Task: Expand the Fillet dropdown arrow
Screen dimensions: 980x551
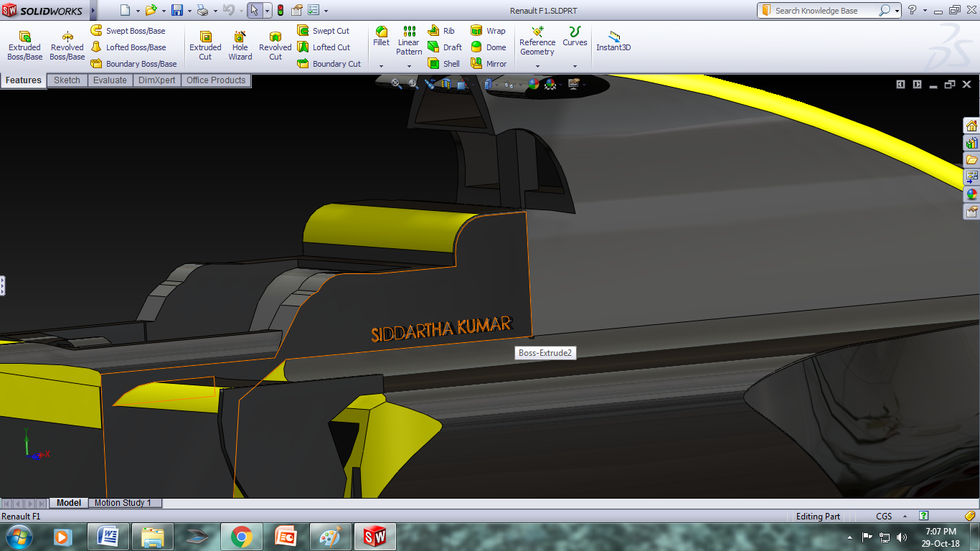Action: [381, 66]
